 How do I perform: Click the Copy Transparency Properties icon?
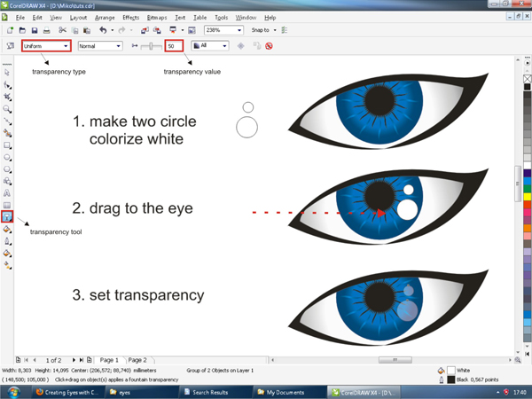pyautogui.click(x=257, y=46)
